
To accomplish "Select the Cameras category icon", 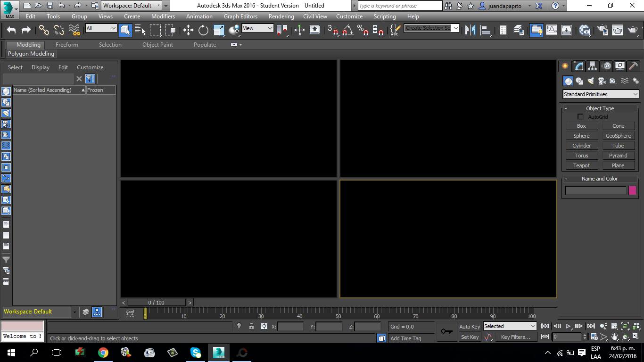I will pyautogui.click(x=602, y=81).
